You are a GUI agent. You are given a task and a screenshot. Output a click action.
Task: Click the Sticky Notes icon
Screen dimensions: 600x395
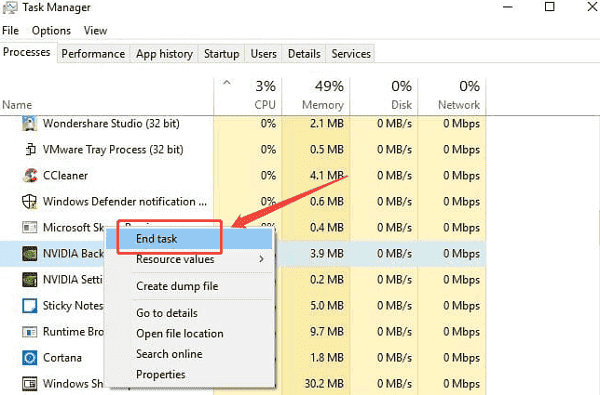click(29, 305)
